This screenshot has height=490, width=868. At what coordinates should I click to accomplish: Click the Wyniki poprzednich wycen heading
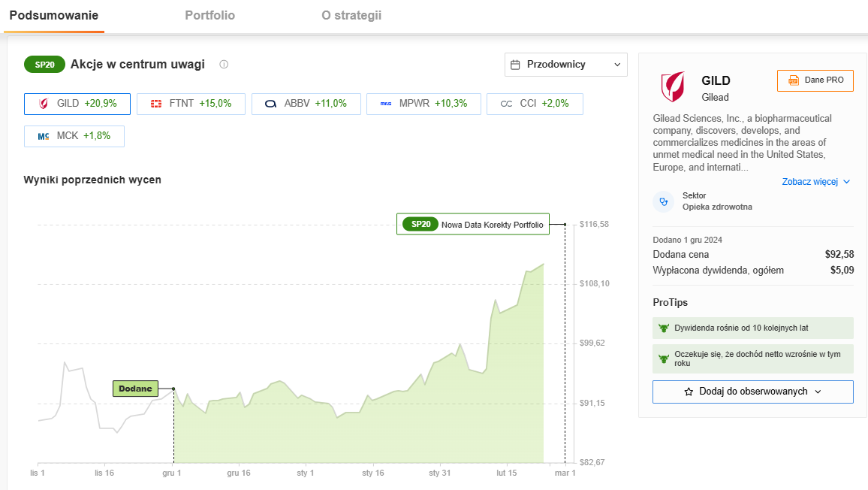pyautogui.click(x=92, y=180)
